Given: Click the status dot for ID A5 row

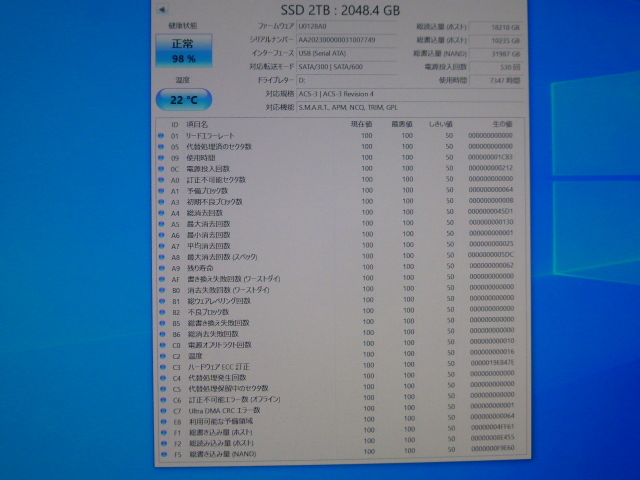Looking at the screenshot, I should click(x=162, y=224).
